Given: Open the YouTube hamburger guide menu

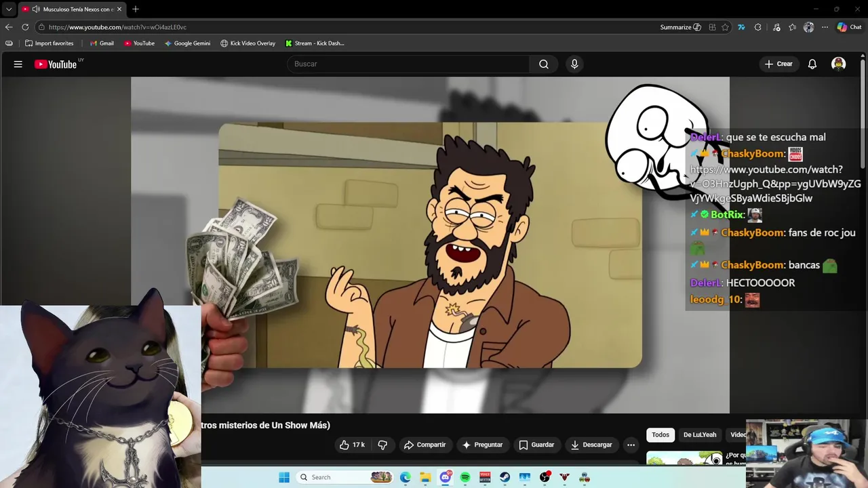Looking at the screenshot, I should click(x=18, y=64).
